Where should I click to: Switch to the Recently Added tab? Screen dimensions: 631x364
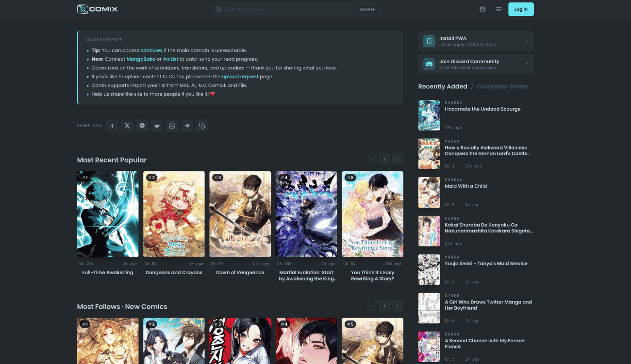click(443, 86)
